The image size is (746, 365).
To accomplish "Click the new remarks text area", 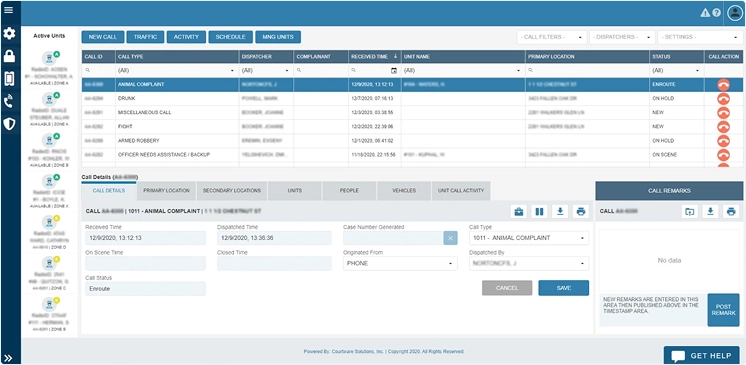I will point(653,310).
